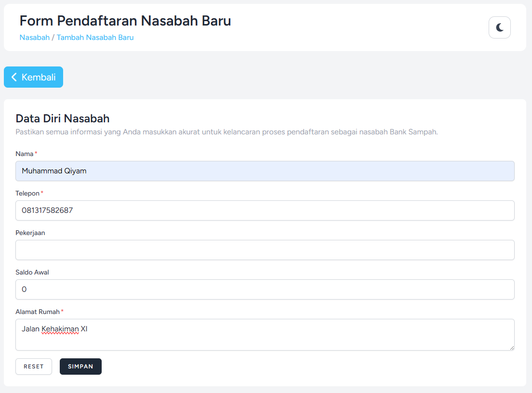Focus the Nama field with Muhammad Qiyam
The width and height of the screenshot is (532, 393).
click(x=265, y=171)
